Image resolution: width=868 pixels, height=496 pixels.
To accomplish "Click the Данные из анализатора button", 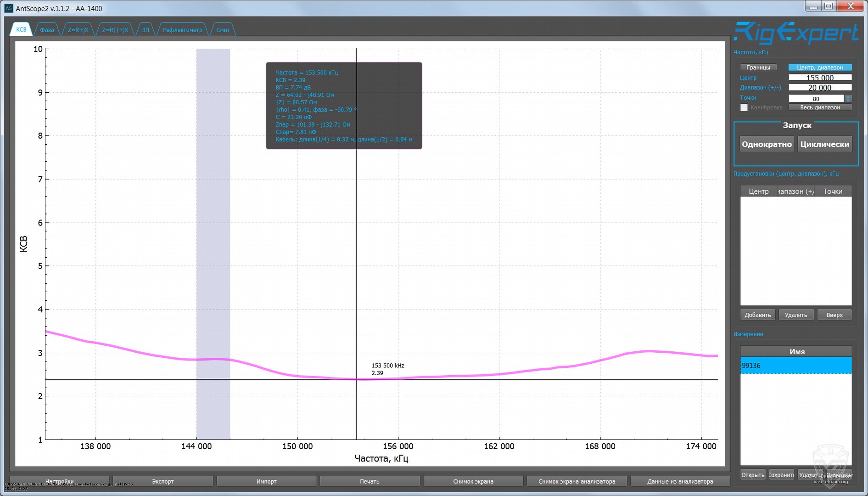I will coord(680,481).
